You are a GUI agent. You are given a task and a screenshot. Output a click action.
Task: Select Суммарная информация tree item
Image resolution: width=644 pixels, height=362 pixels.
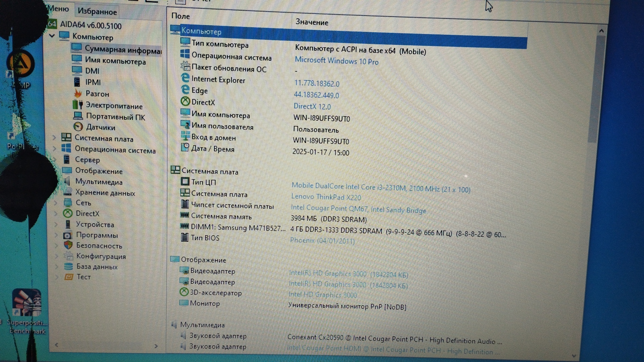point(116,49)
